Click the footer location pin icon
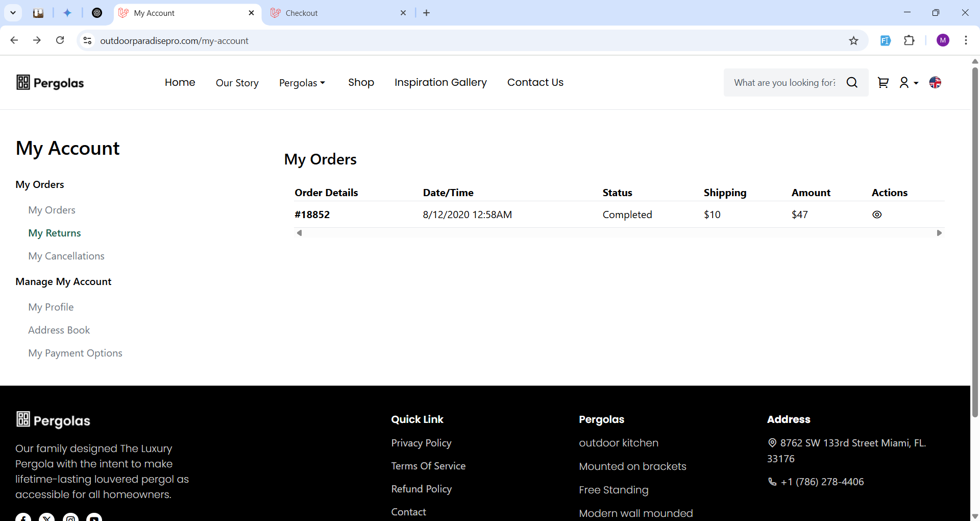Viewport: 980px width, 521px height. tap(772, 443)
